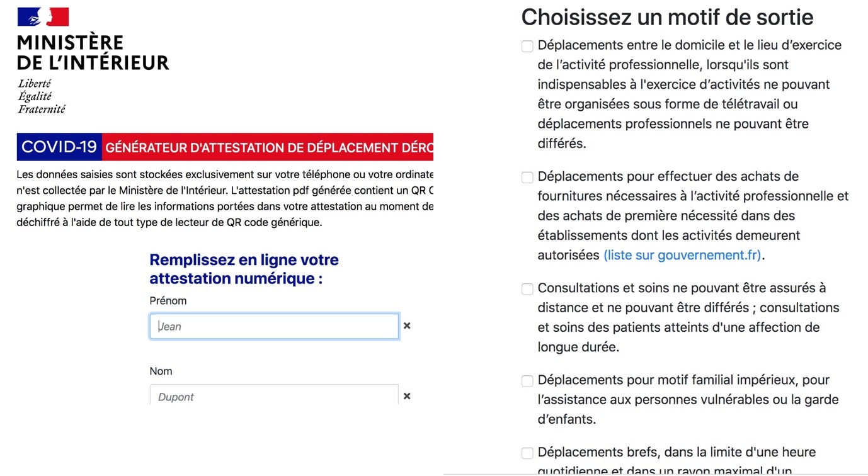Enable the Consultations et soins checkbox
868x476 pixels.
pyautogui.click(x=527, y=289)
